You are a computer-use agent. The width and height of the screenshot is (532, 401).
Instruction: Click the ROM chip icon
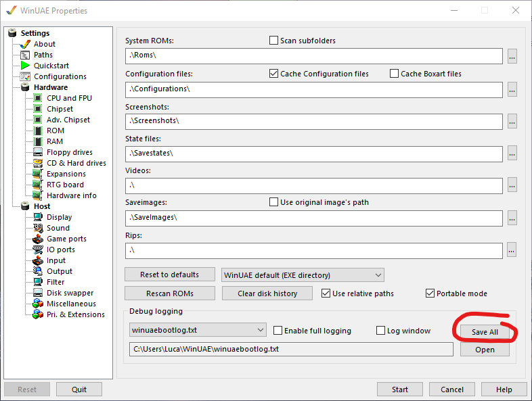pos(39,131)
